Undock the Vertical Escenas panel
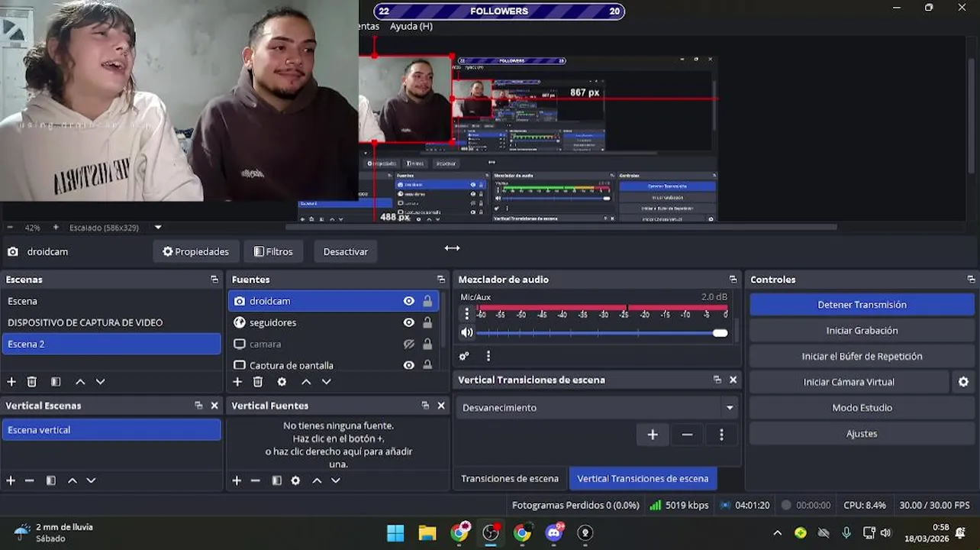Image resolution: width=980 pixels, height=550 pixels. click(x=198, y=406)
